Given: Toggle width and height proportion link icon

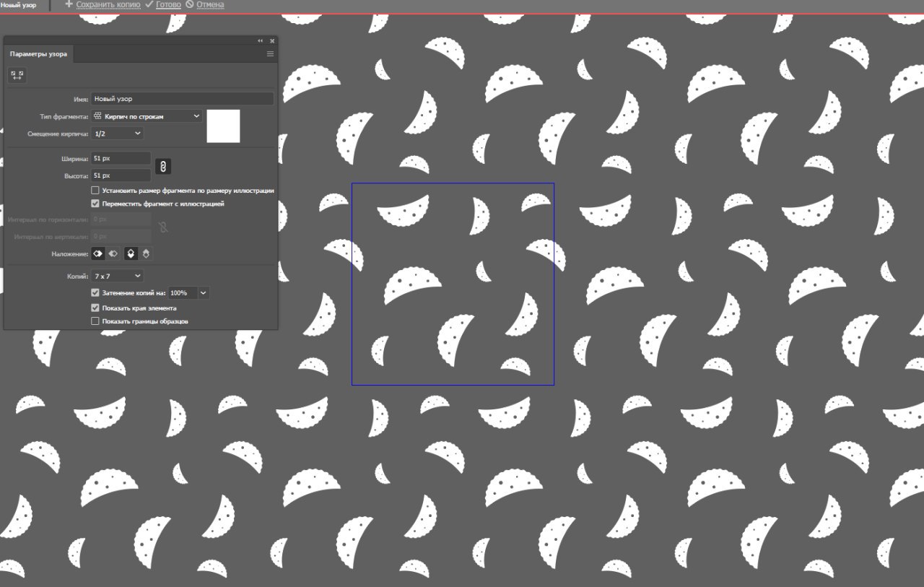Looking at the screenshot, I should click(x=164, y=167).
